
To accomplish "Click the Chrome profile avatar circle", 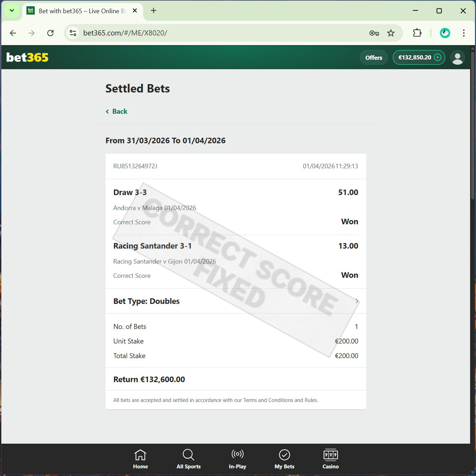I will coord(445,33).
